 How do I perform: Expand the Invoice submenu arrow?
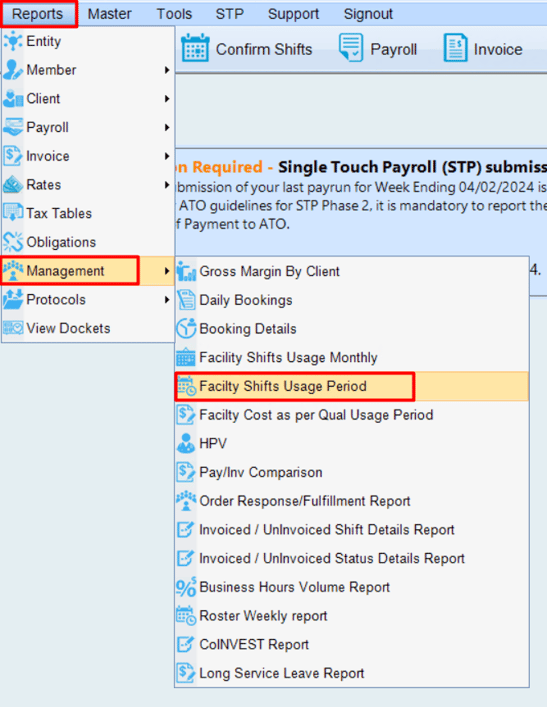167,156
